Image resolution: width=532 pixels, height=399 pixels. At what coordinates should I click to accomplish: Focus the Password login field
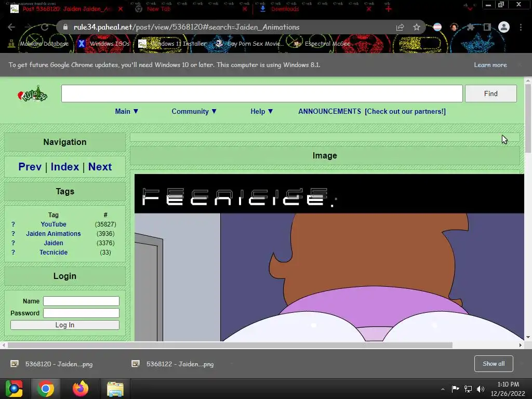pos(81,313)
